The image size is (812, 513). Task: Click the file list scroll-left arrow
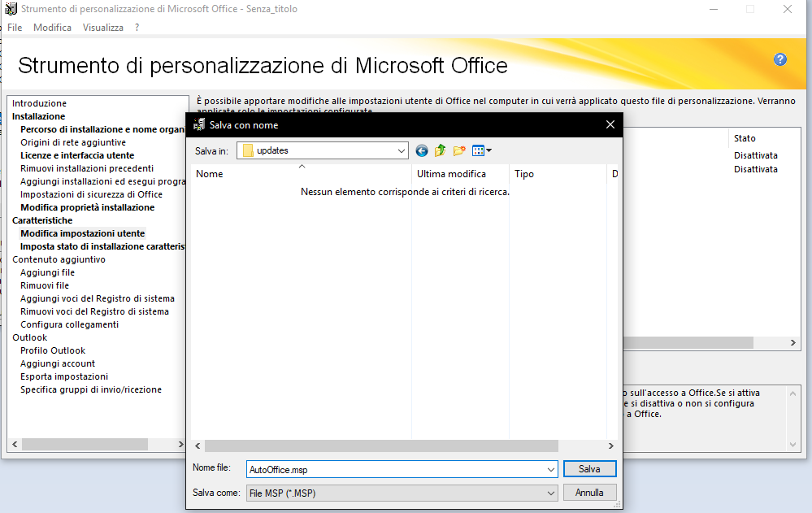pos(198,446)
